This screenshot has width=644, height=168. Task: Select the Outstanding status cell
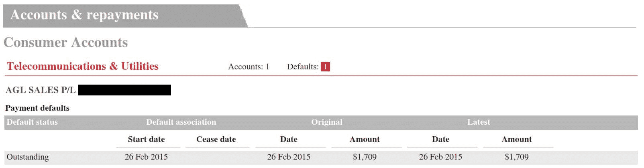pos(28,157)
